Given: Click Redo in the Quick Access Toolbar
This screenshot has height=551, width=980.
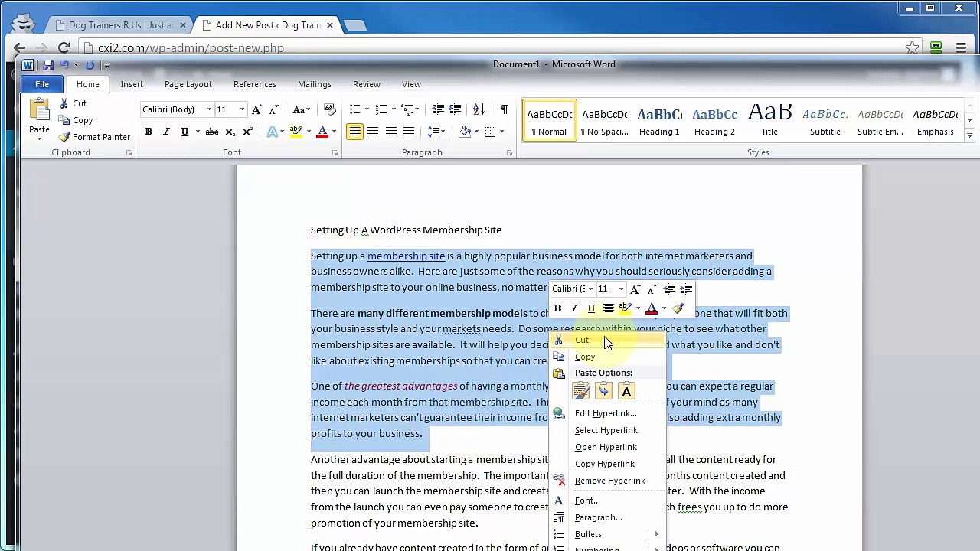Looking at the screenshot, I should [90, 65].
